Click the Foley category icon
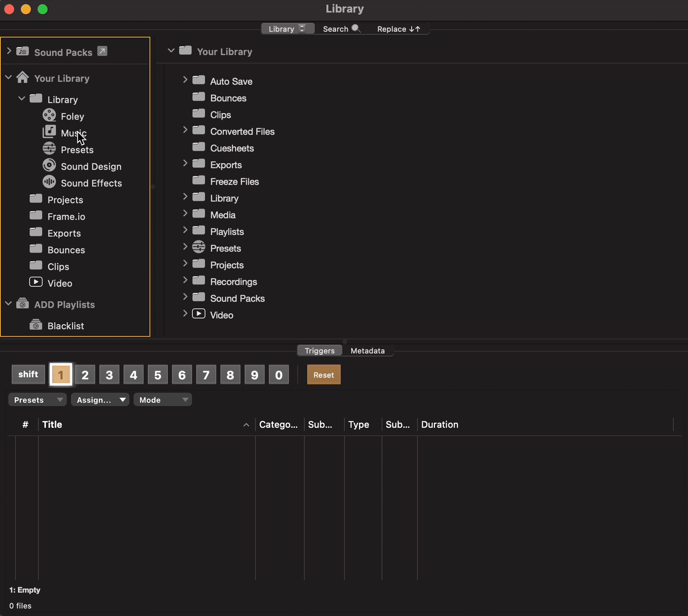Viewport: 688px width, 616px height. tap(49, 115)
